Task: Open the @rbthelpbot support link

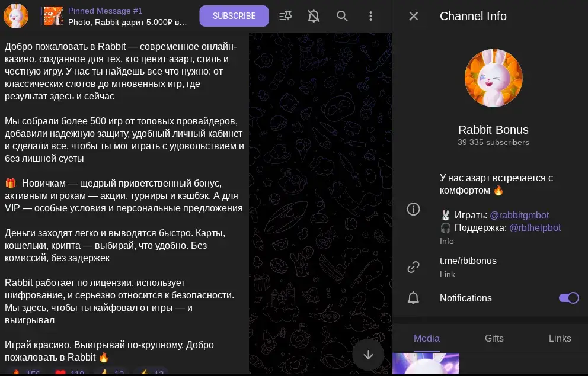Action: pos(535,228)
